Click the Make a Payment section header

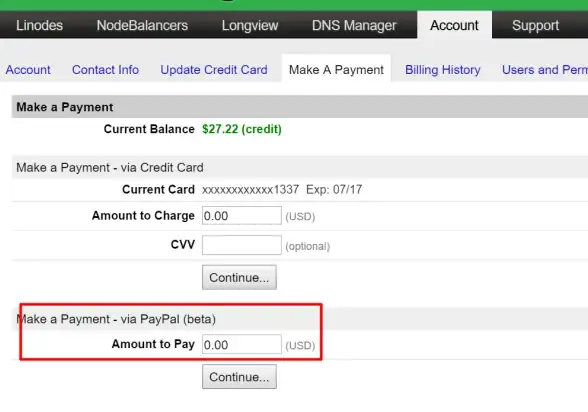[x=64, y=107]
